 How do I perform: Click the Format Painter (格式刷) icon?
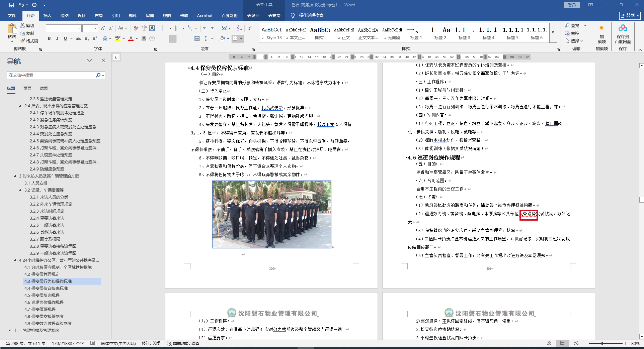23,41
